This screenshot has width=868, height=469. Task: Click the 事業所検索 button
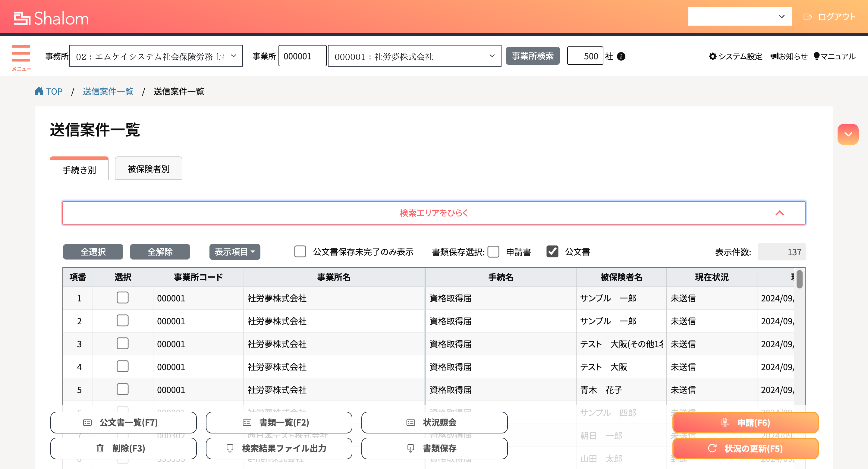533,56
